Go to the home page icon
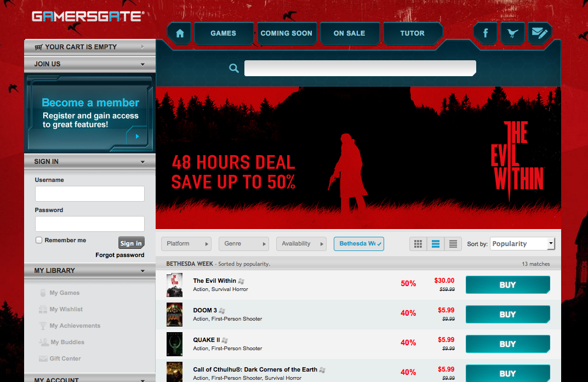This screenshot has width=588, height=382. [180, 33]
